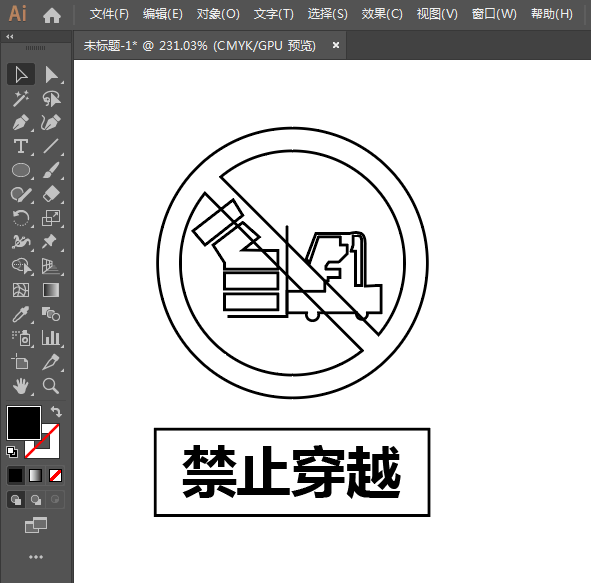The image size is (591, 583).
Task: Select the Slice tool
Action: tap(51, 362)
